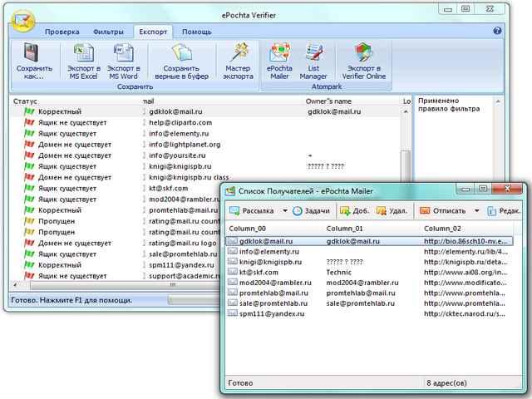Switch to the Фильтры tab
The width and height of the screenshot is (532, 399).
108,32
